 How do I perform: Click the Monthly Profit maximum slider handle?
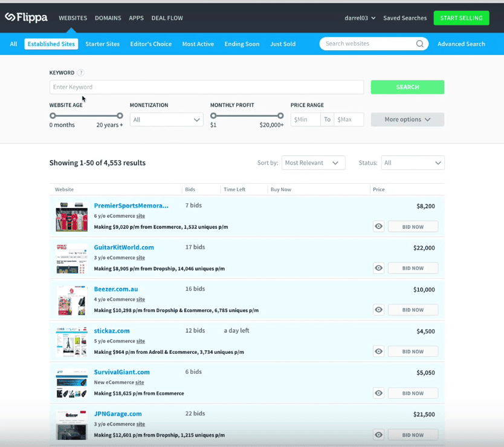(x=280, y=116)
